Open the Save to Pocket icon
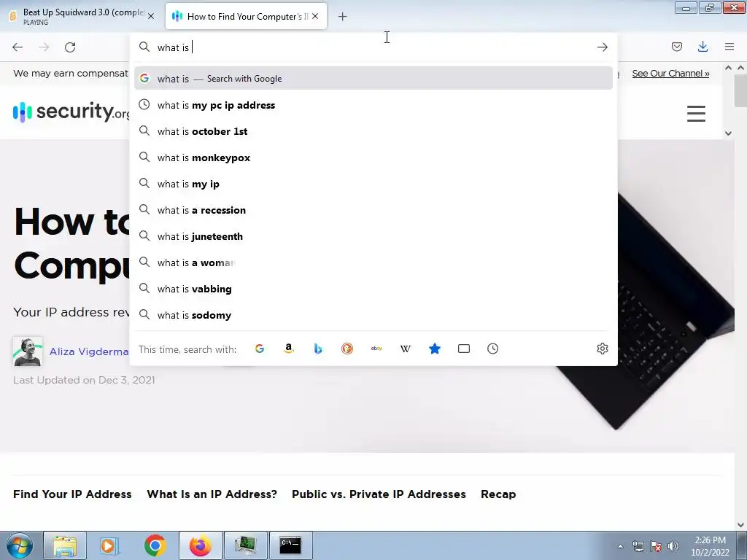Screen dimensions: 747x560 pyautogui.click(x=676, y=47)
